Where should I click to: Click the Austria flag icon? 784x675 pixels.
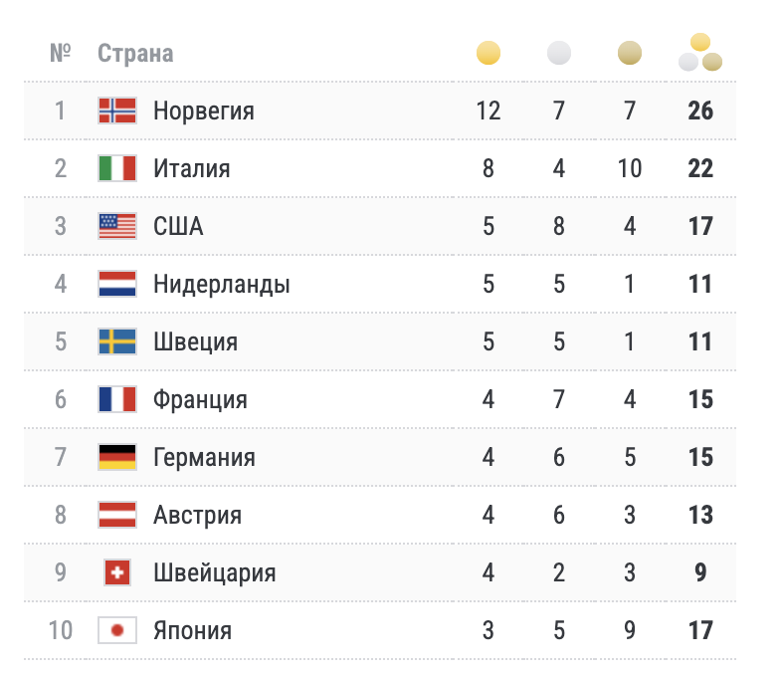(x=117, y=515)
